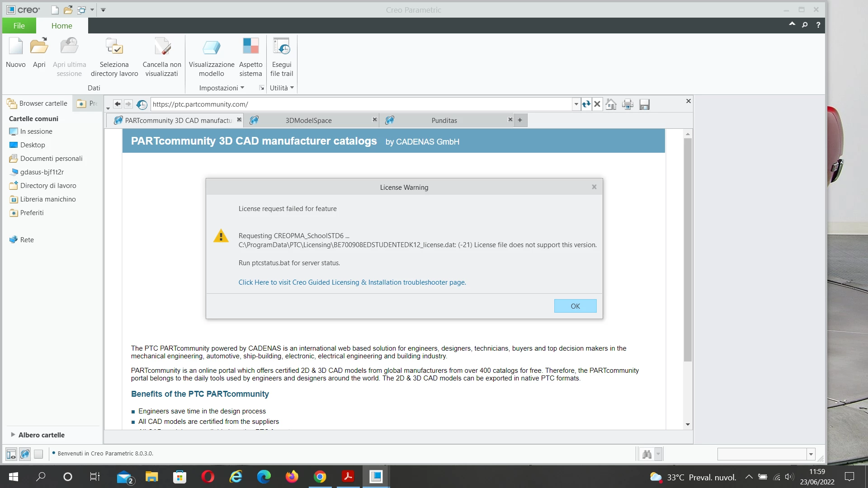Click Seleziona directory lavoro icon

(x=114, y=47)
